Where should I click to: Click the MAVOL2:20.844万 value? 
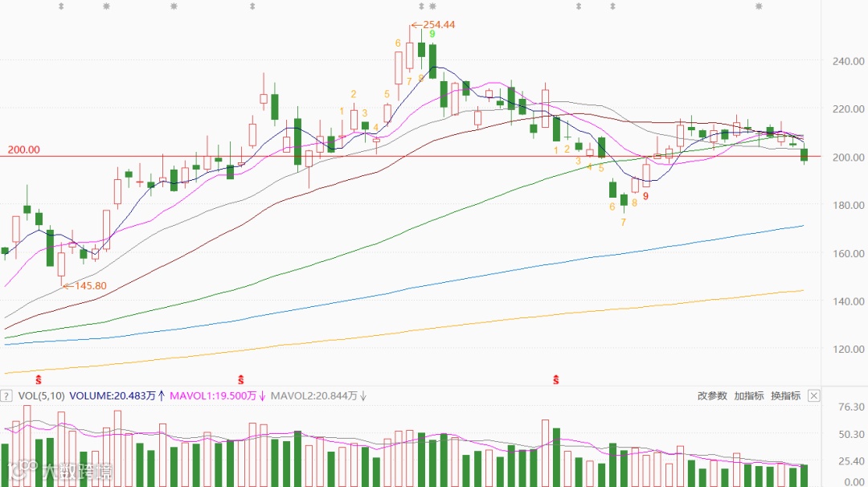coord(314,395)
